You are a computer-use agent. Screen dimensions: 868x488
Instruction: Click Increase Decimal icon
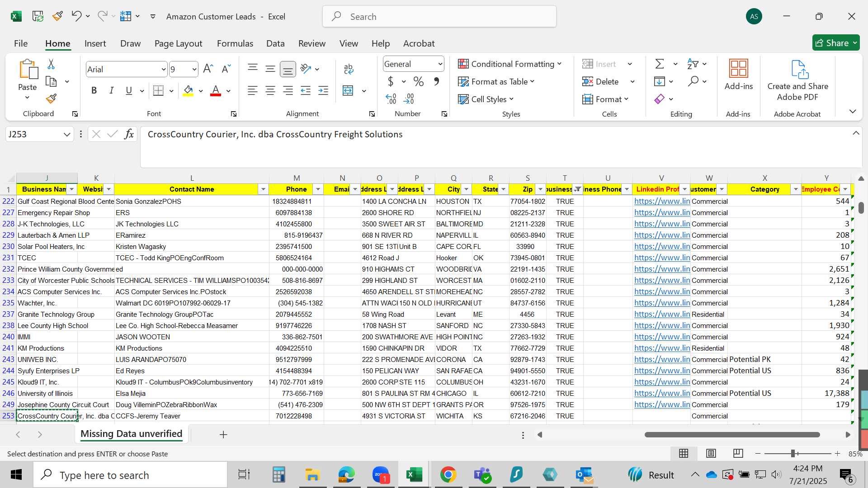coord(391,99)
